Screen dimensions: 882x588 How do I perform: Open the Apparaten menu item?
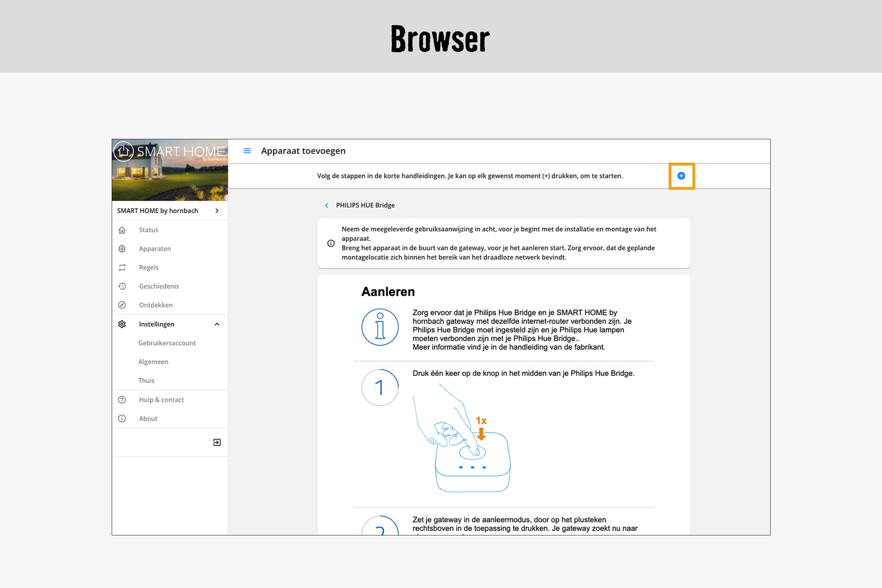tap(170, 249)
